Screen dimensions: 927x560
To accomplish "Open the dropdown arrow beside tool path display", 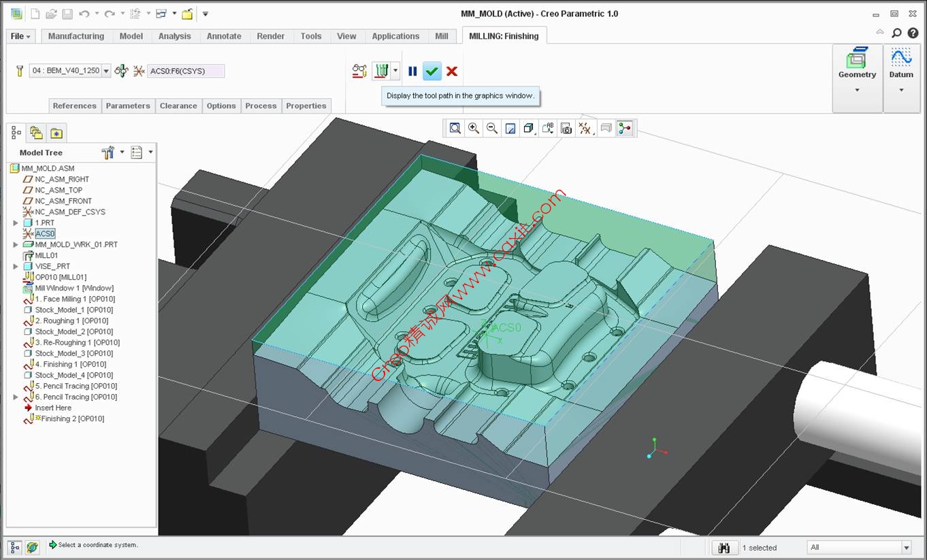I will click(395, 71).
